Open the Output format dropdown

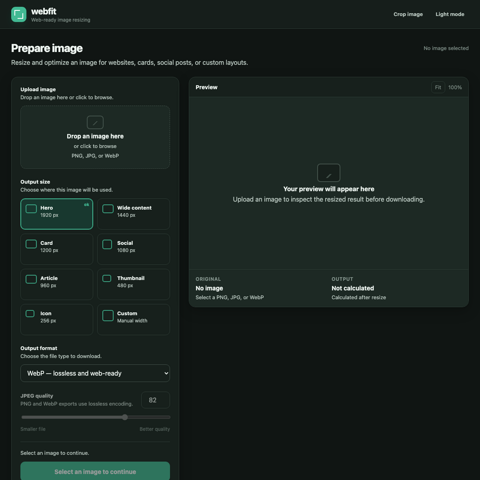click(x=95, y=373)
